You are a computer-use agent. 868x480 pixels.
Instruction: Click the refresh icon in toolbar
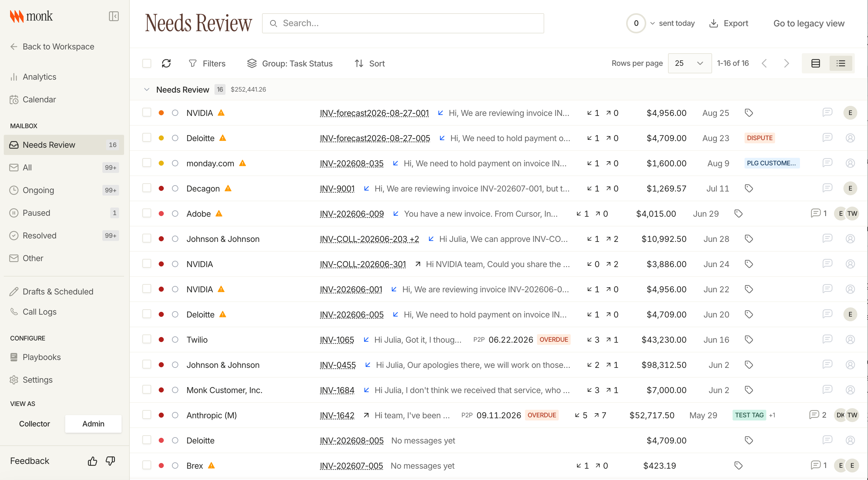pos(166,63)
